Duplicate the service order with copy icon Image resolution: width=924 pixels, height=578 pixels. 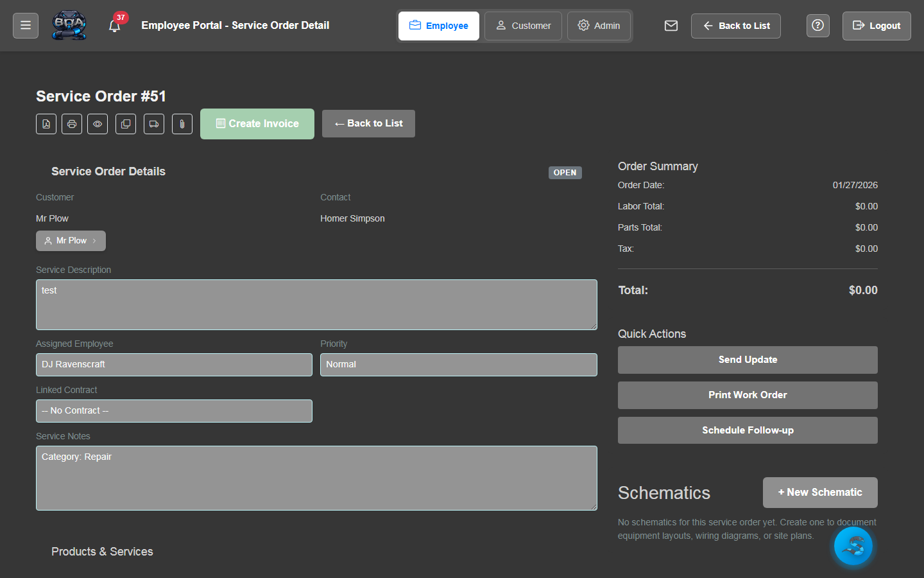click(x=126, y=124)
